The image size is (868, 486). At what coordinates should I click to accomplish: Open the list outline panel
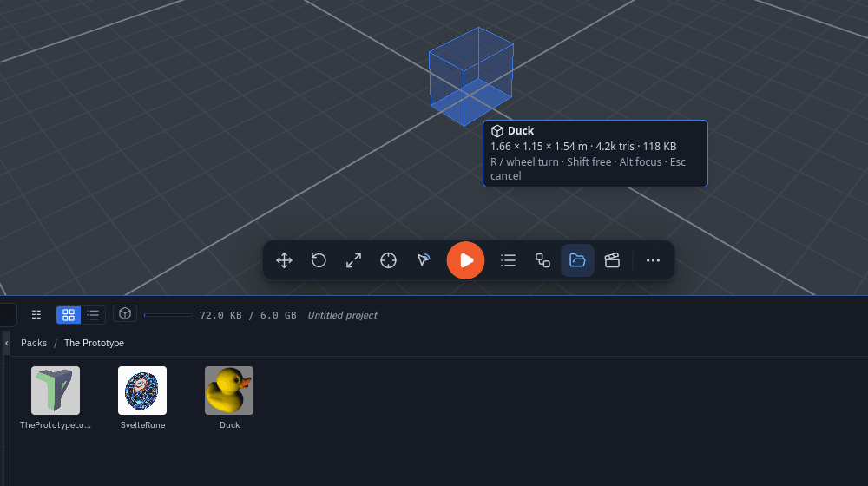[508, 260]
